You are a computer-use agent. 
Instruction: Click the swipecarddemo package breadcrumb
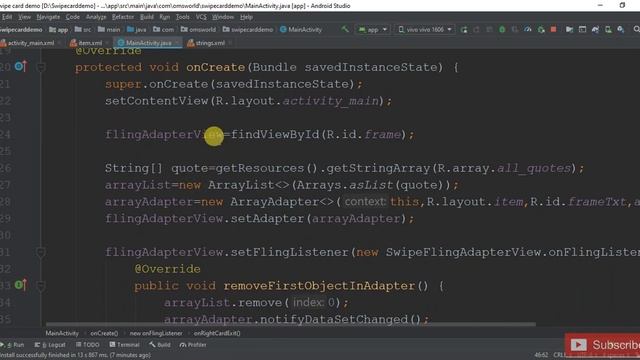pyautogui.click(x=248, y=29)
